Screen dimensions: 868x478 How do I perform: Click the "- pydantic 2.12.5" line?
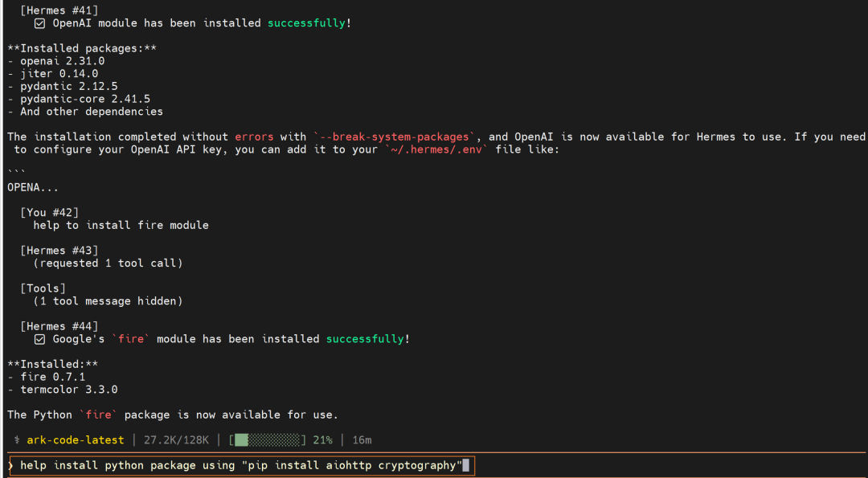pyautogui.click(x=63, y=86)
